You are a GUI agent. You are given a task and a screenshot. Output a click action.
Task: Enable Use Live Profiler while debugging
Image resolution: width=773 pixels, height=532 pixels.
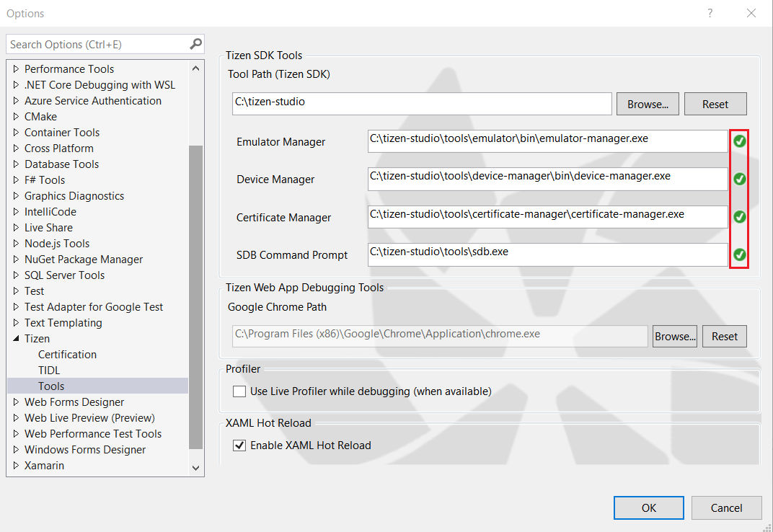[x=239, y=391]
